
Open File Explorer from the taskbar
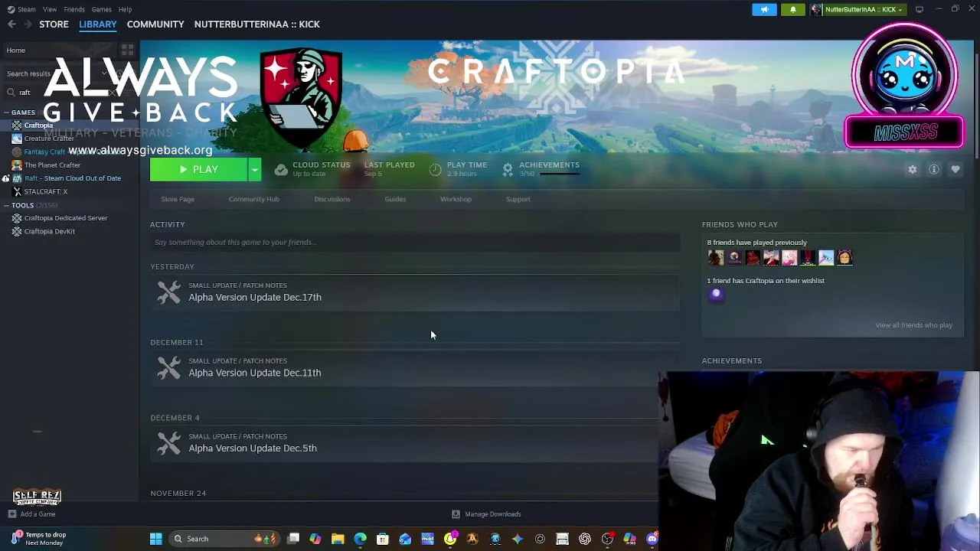[338, 539]
